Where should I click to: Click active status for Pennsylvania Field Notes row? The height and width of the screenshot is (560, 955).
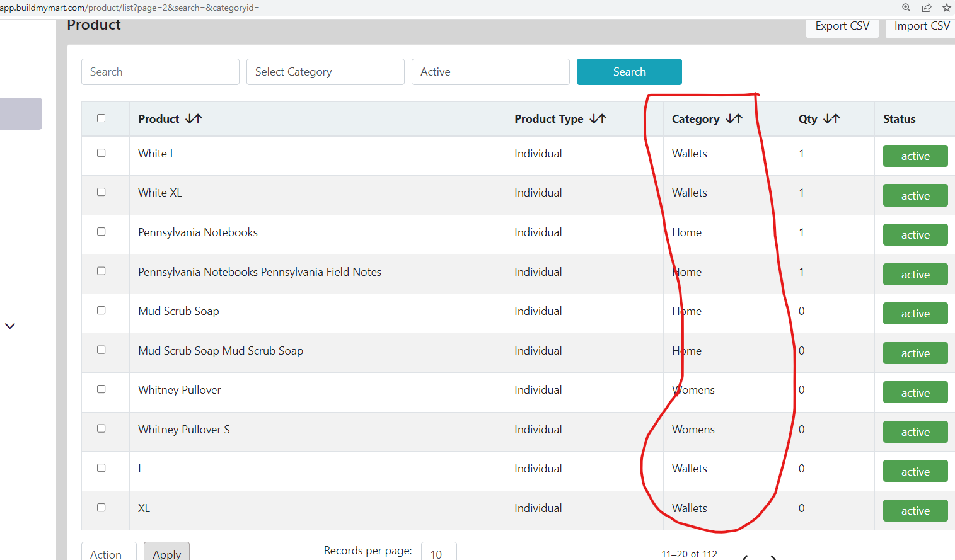915,275
